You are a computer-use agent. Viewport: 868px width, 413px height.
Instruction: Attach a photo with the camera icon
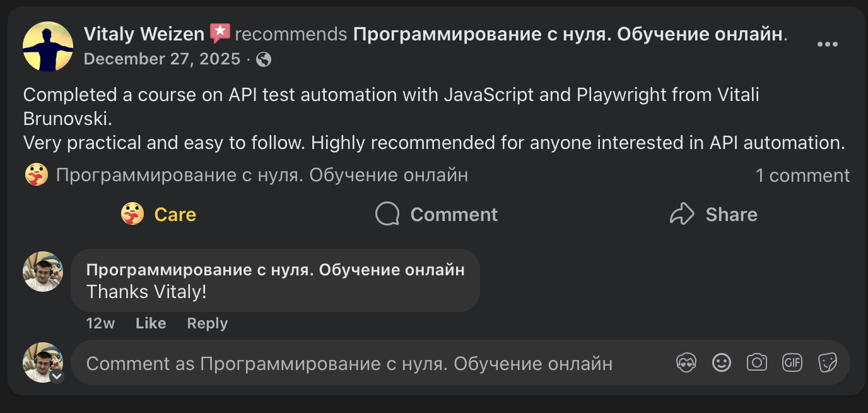[756, 362]
